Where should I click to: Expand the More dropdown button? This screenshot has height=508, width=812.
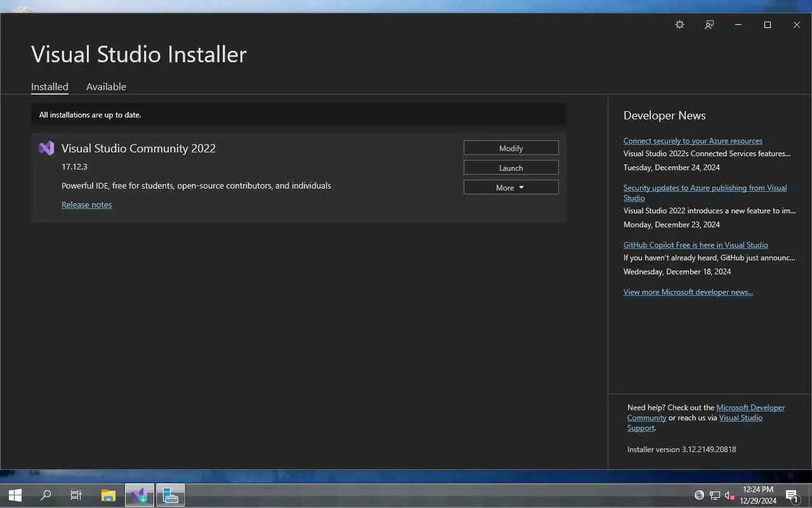(x=511, y=187)
